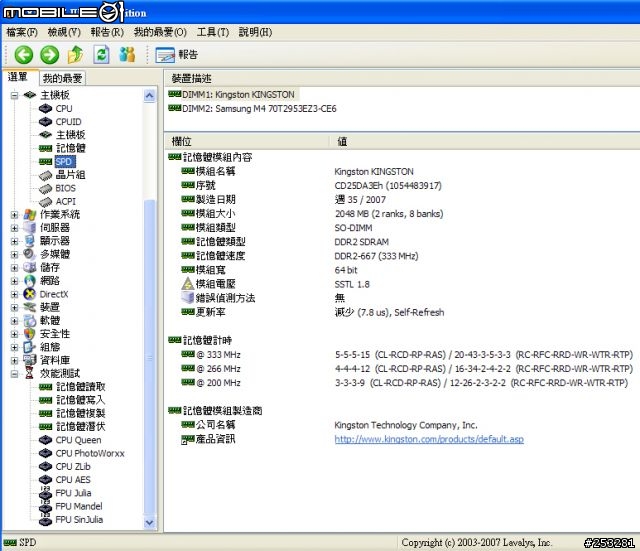Select DIMM2: Samsung M4 70T2953EZ3-CE6 device
The image size is (640, 551).
point(259,109)
